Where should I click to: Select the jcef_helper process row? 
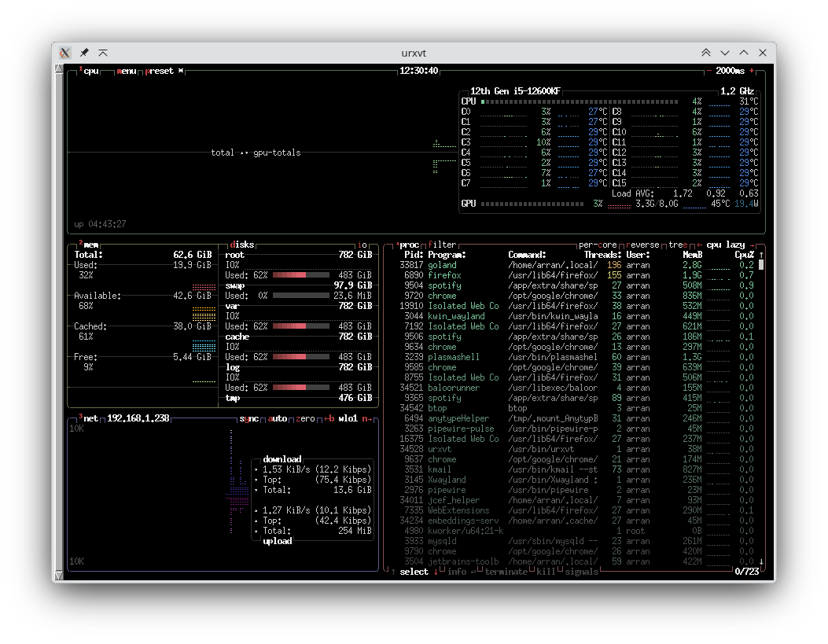(x=576, y=500)
